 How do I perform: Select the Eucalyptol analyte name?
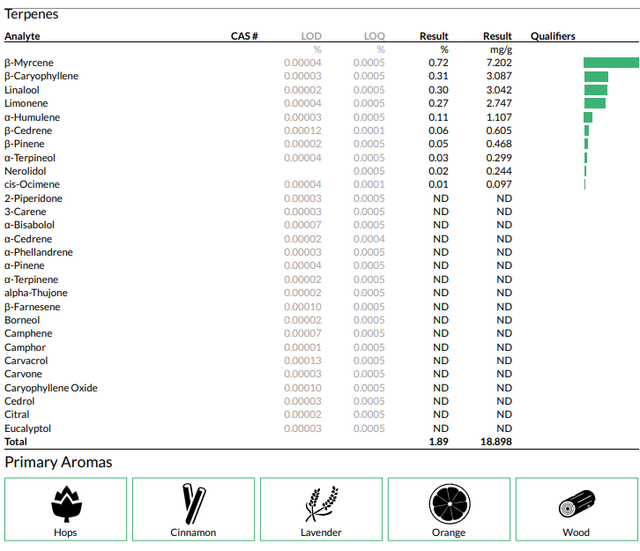tap(28, 428)
